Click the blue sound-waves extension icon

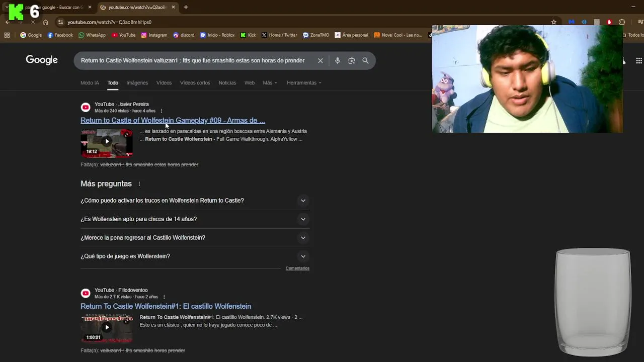click(584, 22)
